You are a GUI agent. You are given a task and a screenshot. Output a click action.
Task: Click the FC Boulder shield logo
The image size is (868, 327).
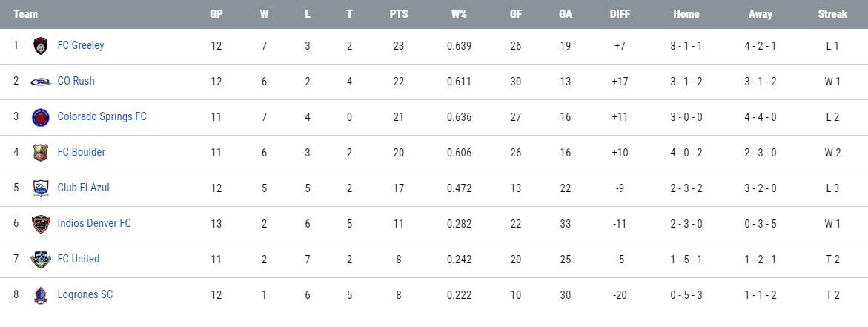[x=41, y=152]
